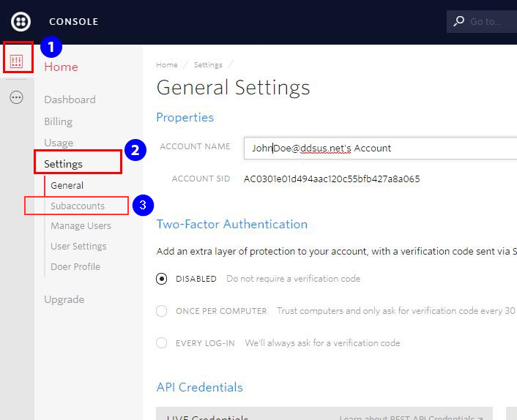The image size is (517, 420).
Task: Open the all products ellipsis icon
Action: [16, 97]
